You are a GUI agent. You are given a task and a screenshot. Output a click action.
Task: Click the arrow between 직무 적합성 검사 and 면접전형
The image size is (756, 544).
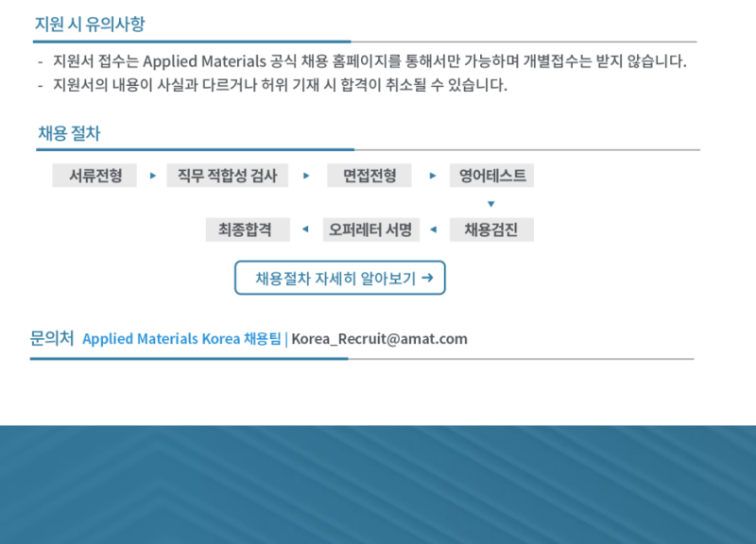(306, 176)
